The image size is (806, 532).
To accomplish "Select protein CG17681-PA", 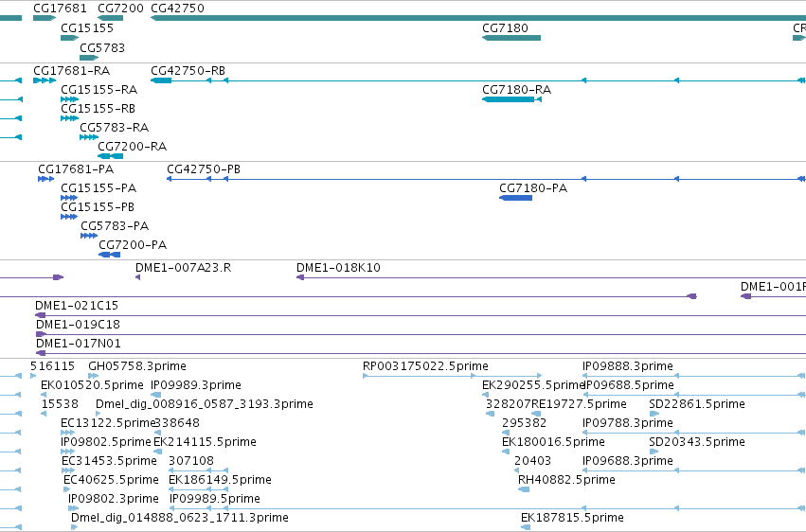I will coord(45,179).
